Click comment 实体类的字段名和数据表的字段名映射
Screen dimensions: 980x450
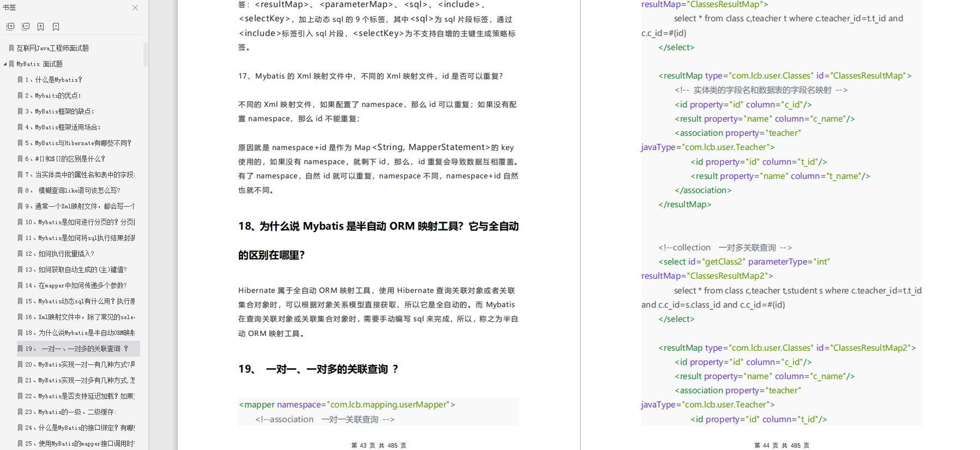761,90
